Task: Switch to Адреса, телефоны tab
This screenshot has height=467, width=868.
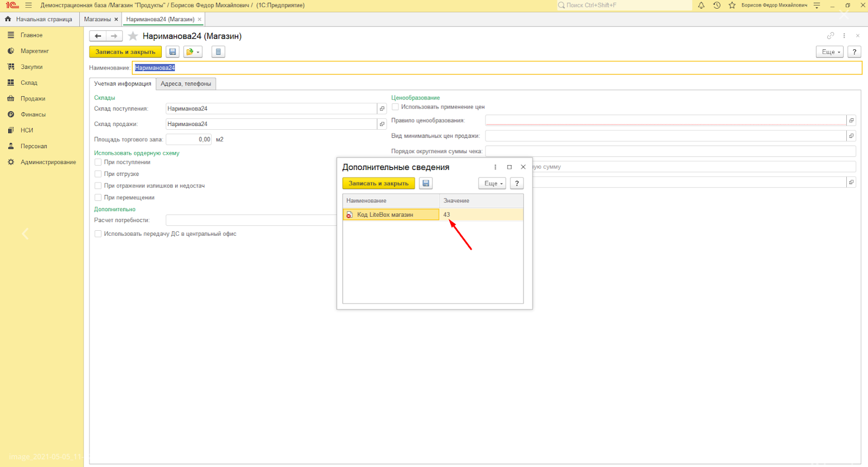Action: (x=186, y=84)
